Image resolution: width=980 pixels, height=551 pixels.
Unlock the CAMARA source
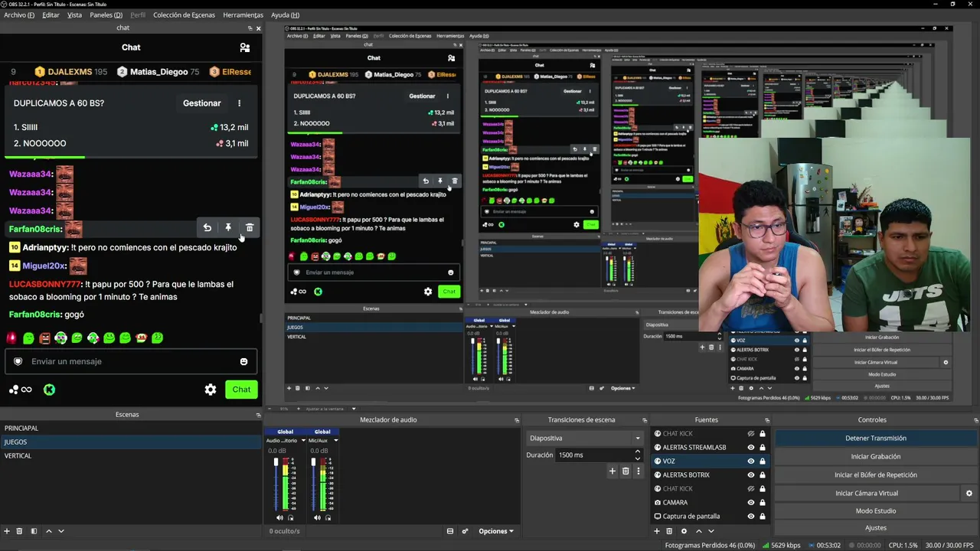point(763,503)
